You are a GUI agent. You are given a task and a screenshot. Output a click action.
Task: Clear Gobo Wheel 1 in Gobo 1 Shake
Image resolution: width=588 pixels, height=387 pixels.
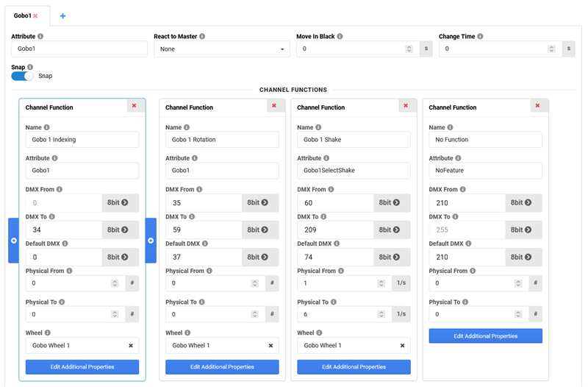click(x=402, y=345)
